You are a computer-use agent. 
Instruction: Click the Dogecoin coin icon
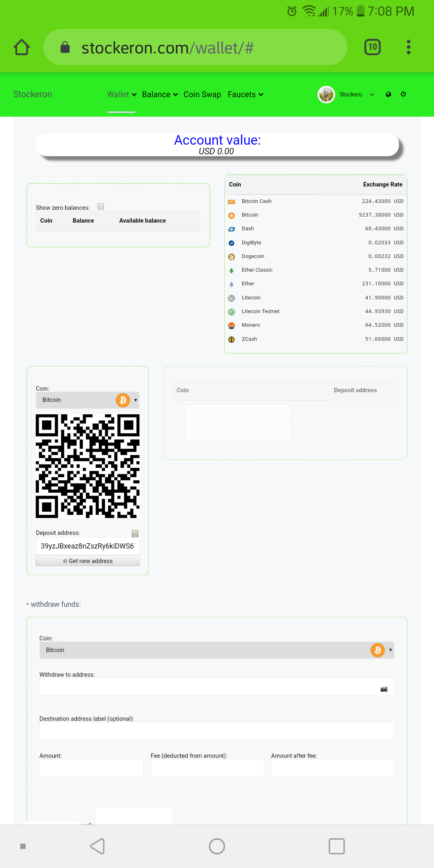tap(231, 257)
